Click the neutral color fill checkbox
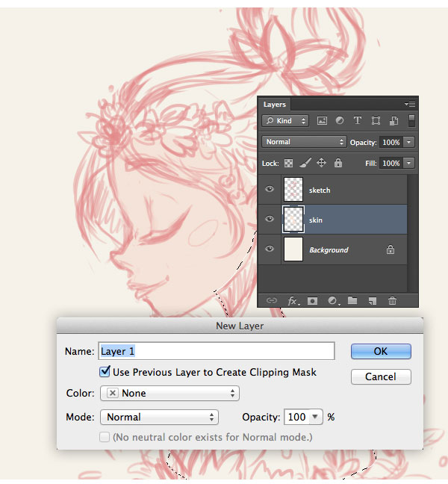The height and width of the screenshot is (484, 448). 105,437
